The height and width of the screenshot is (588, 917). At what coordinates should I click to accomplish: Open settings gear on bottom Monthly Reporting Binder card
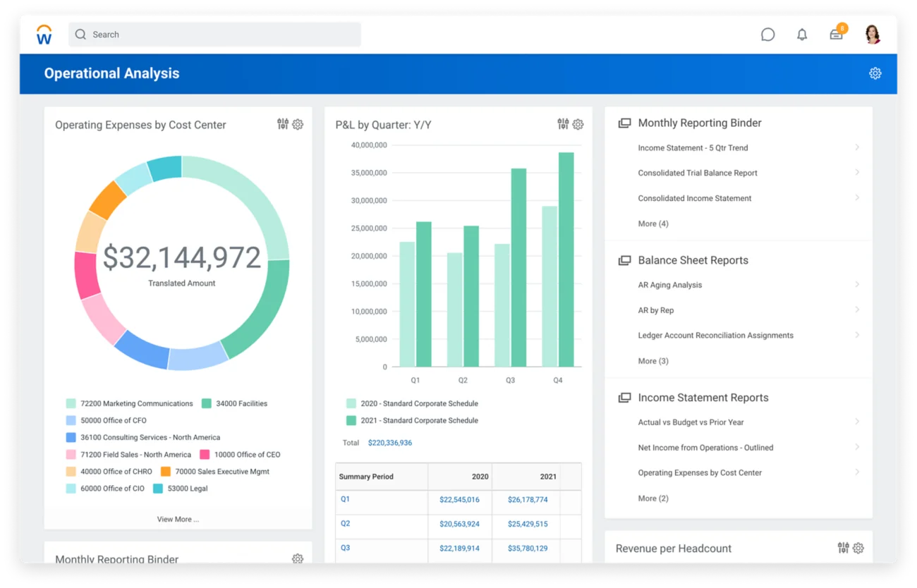click(x=297, y=558)
